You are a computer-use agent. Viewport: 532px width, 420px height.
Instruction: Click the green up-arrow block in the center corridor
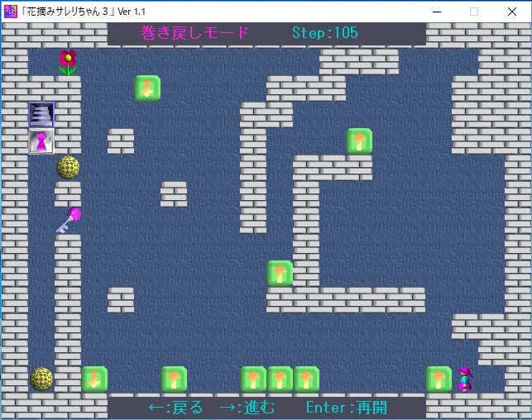280,273
